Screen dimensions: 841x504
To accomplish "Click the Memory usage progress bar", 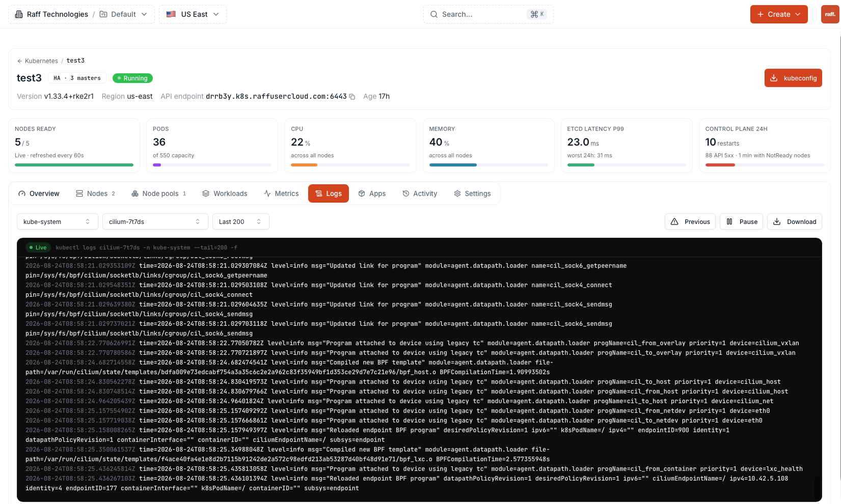I will coord(489,165).
